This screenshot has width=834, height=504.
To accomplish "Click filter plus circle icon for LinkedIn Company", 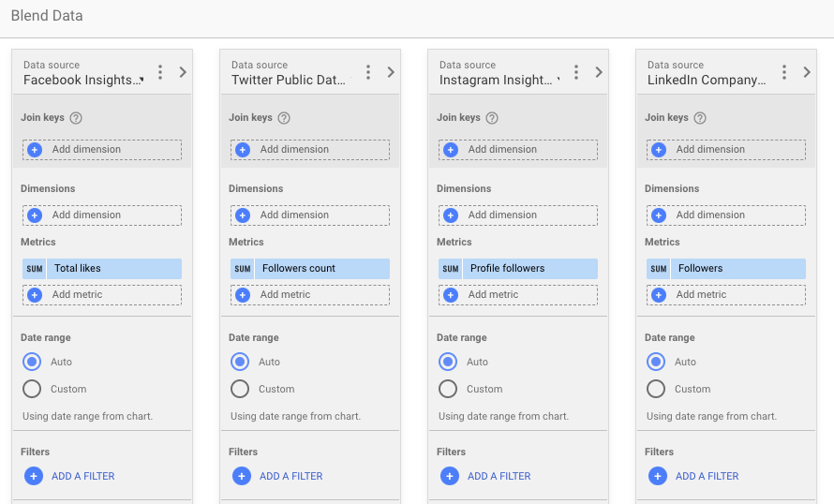I will [658, 476].
